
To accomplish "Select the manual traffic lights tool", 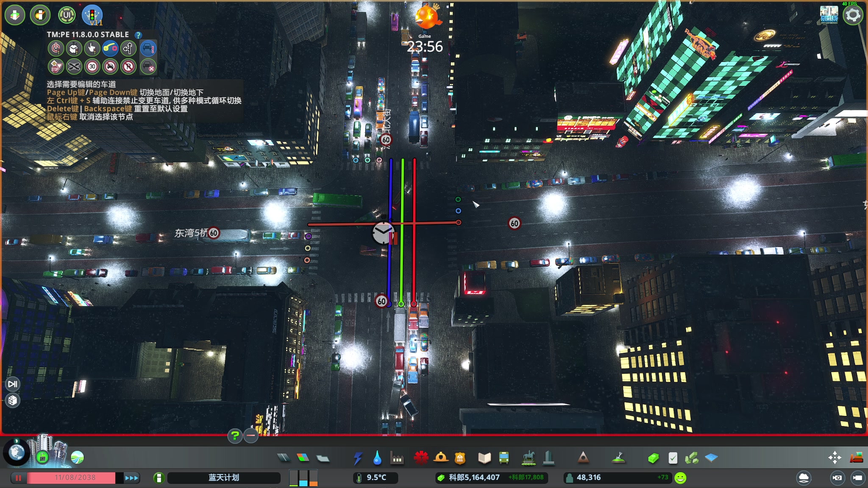I will point(92,49).
